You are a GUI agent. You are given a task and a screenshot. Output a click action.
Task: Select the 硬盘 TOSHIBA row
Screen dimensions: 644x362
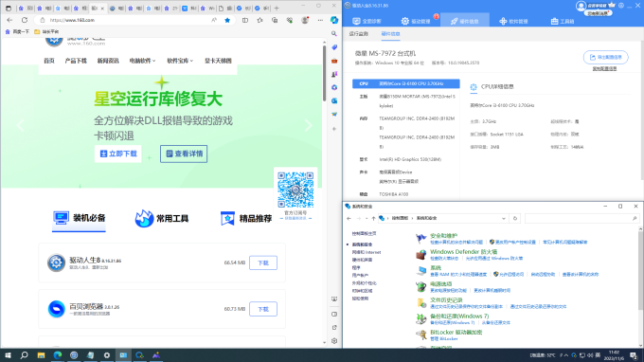[405, 194]
